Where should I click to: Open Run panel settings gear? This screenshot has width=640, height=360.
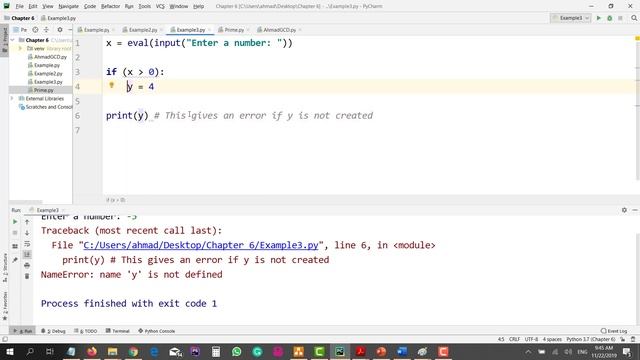point(624,210)
